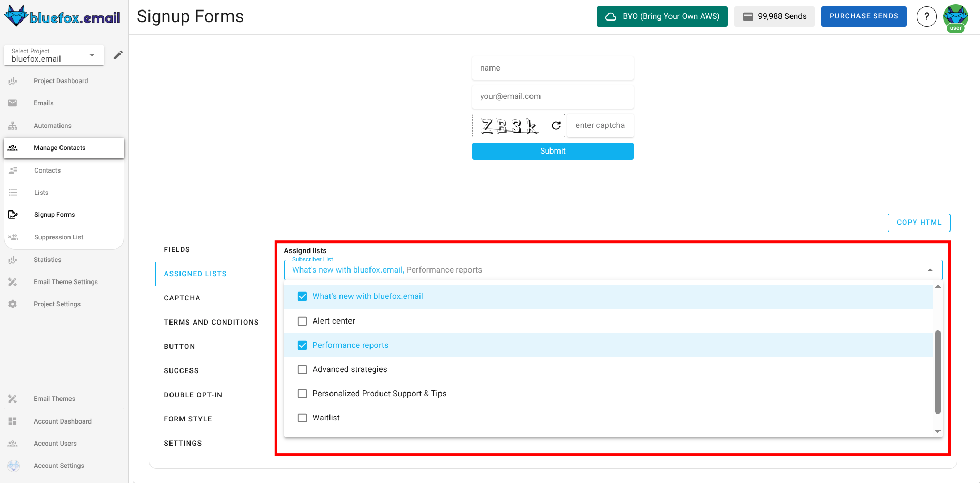Viewport: 980px width, 483px height.
Task: Enable the Waitlist subscriber list
Action: 302,418
